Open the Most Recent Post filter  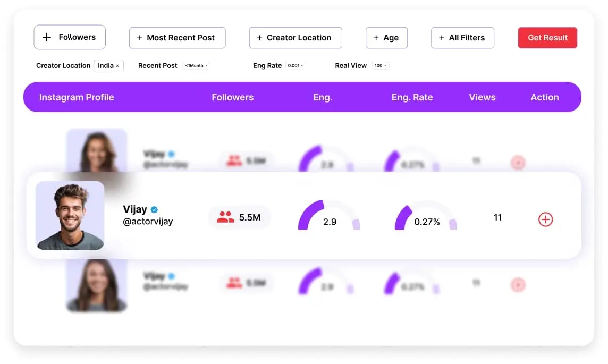177,38
